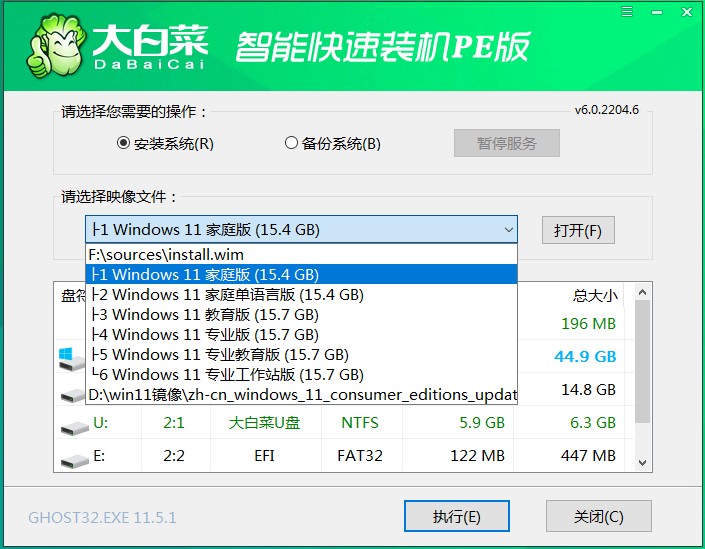Click the 关闭(C) button

(x=598, y=516)
